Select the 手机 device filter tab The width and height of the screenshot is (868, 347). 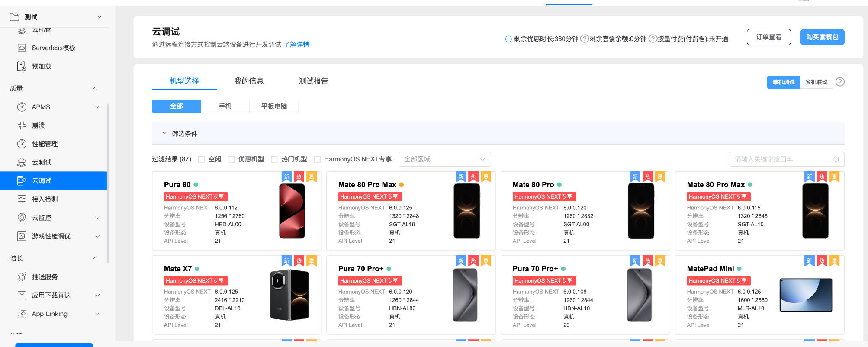click(x=225, y=106)
